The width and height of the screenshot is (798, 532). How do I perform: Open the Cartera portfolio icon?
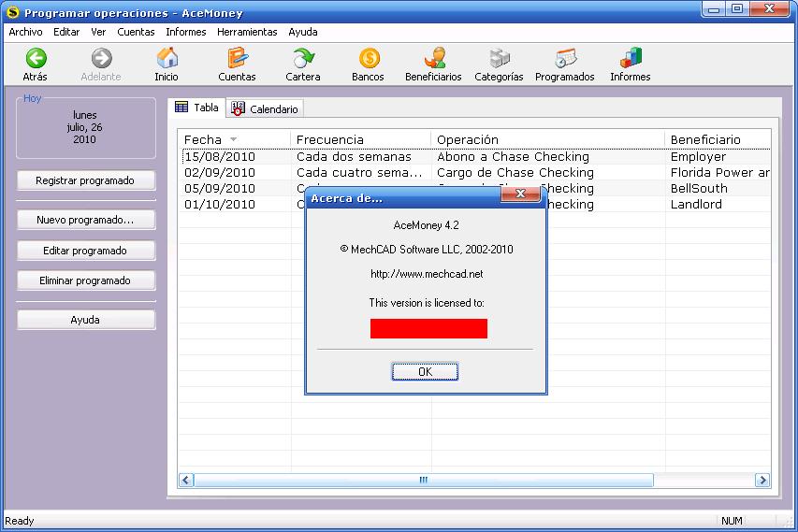tap(303, 58)
